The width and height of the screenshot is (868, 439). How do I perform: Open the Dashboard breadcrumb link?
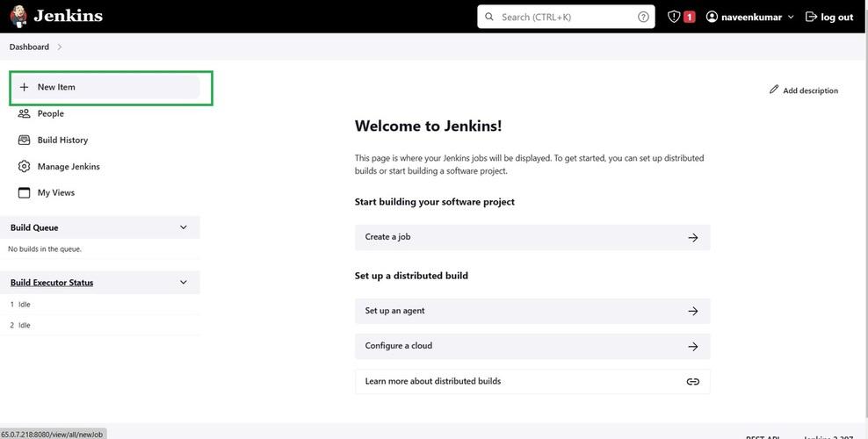[29, 47]
